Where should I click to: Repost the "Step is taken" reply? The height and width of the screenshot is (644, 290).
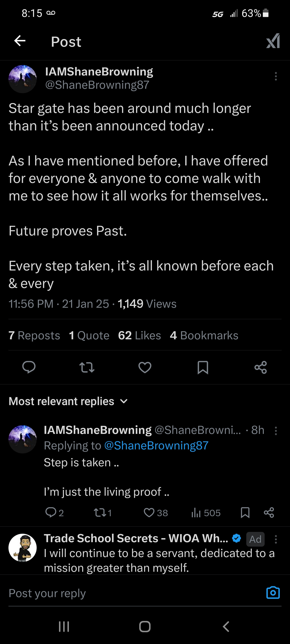[x=98, y=513]
